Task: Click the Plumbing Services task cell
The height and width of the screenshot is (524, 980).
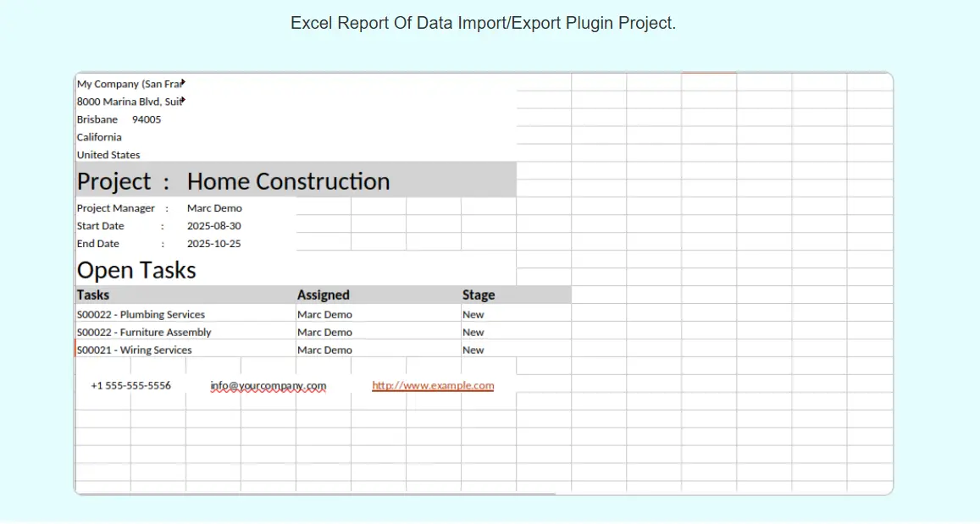Action: pos(141,315)
